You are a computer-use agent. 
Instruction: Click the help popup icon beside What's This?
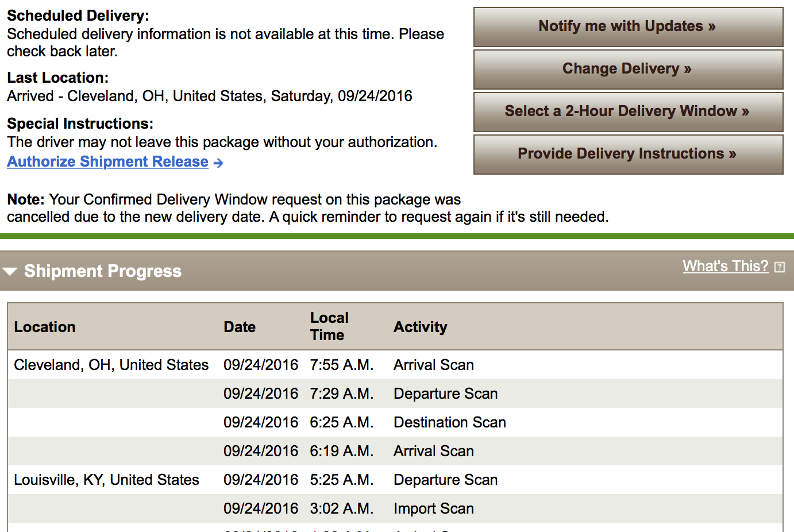(x=780, y=267)
